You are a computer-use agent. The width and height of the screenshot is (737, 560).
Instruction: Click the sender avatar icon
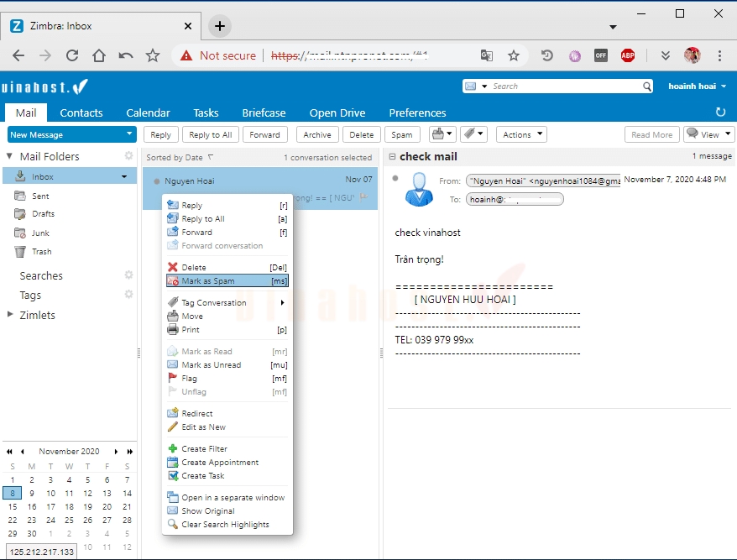[419, 189]
